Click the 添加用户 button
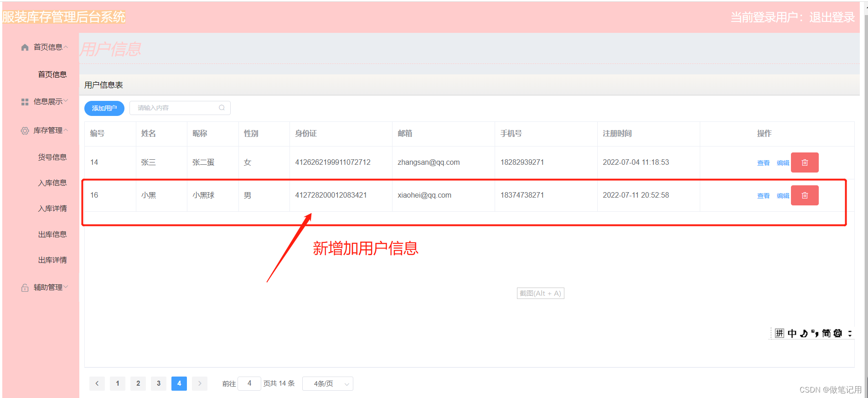The height and width of the screenshot is (398, 868). click(x=104, y=108)
